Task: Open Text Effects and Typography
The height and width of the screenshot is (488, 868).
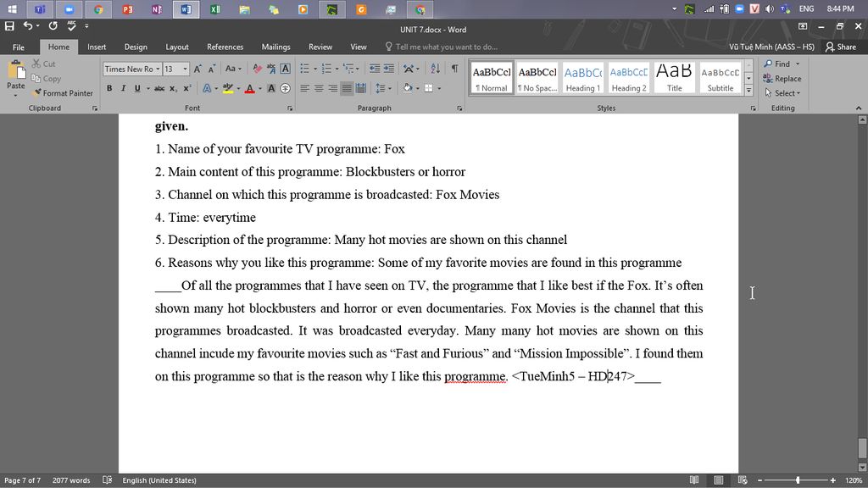Action: point(207,88)
